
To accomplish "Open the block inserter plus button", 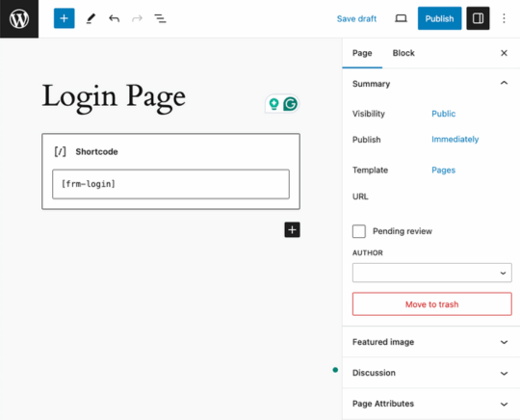I will [x=64, y=18].
